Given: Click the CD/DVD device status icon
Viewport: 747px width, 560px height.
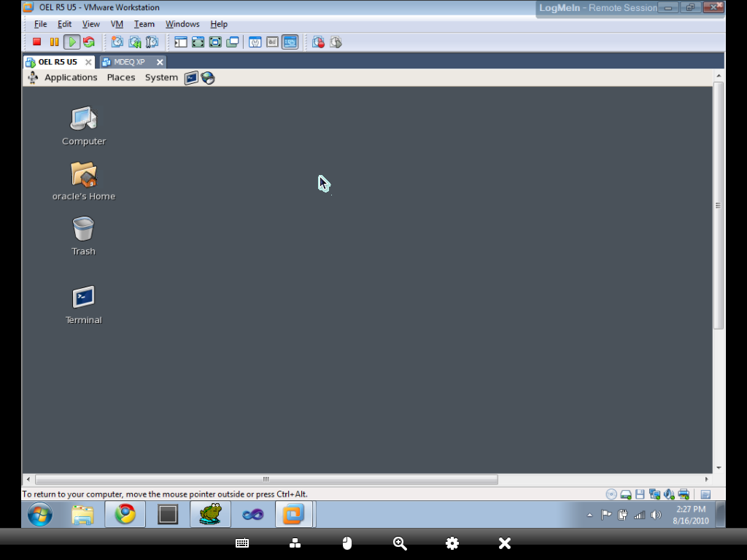Looking at the screenshot, I should (611, 494).
